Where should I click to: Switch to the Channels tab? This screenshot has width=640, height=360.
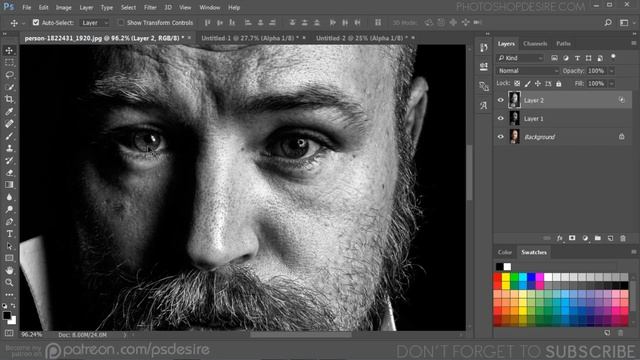[535, 44]
